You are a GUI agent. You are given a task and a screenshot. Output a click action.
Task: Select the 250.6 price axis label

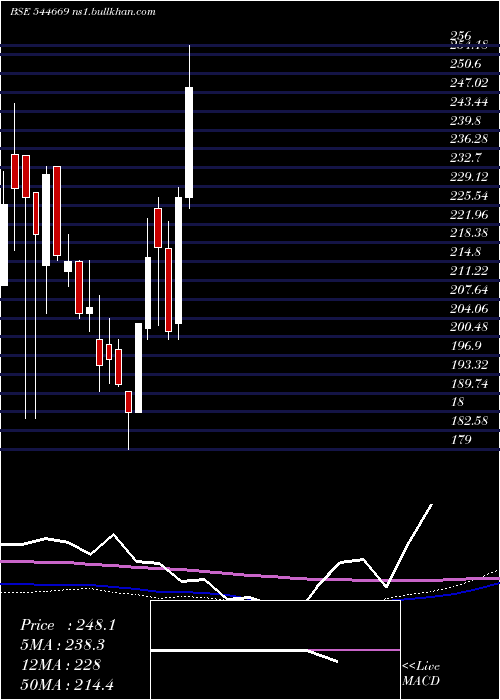pyautogui.click(x=466, y=64)
